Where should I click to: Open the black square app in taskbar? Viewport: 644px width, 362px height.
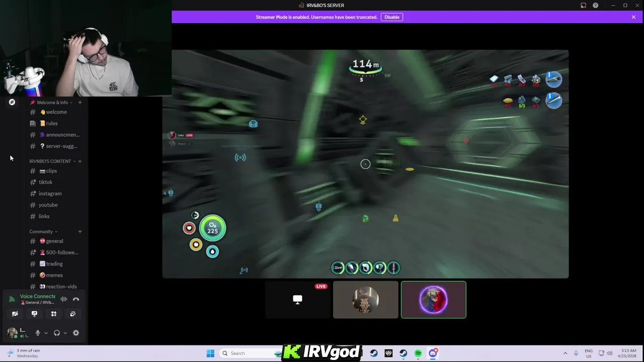[388, 353]
